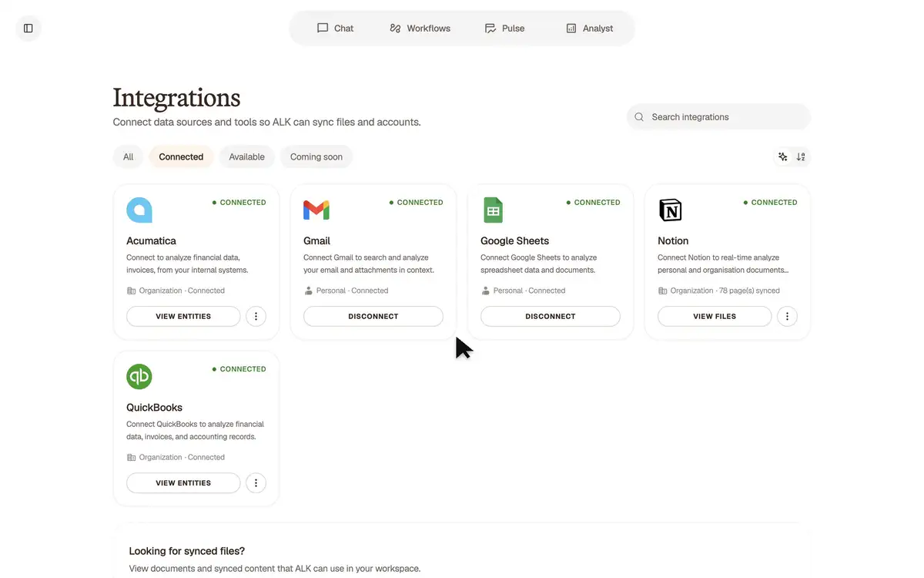Show Coming soon integrations
Screen dimensions: 924x578
pyautogui.click(x=316, y=156)
